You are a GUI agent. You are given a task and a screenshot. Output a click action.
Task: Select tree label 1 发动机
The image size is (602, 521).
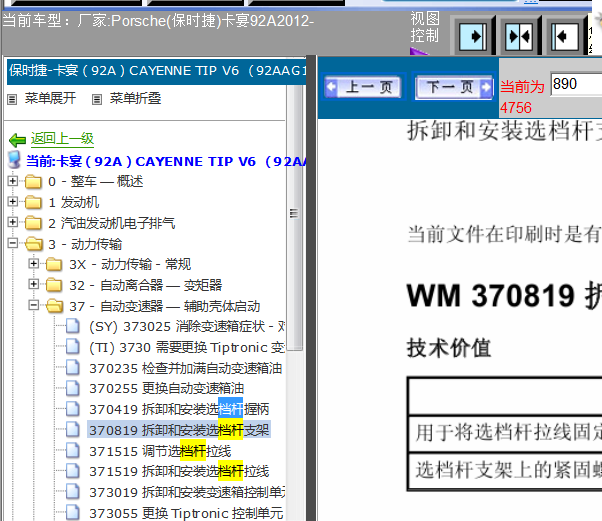tap(74, 202)
